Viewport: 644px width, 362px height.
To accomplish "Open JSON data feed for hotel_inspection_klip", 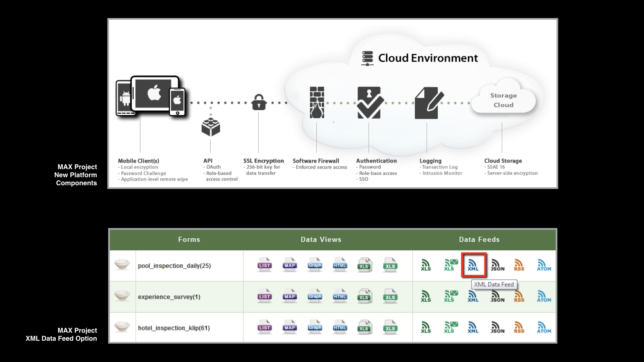I will [x=497, y=327].
